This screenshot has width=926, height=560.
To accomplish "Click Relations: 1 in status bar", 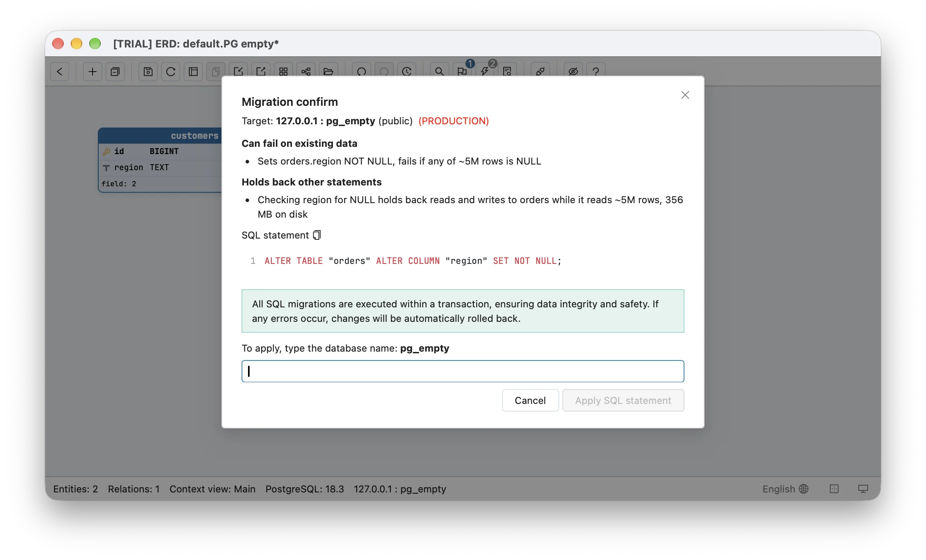I will click(134, 489).
